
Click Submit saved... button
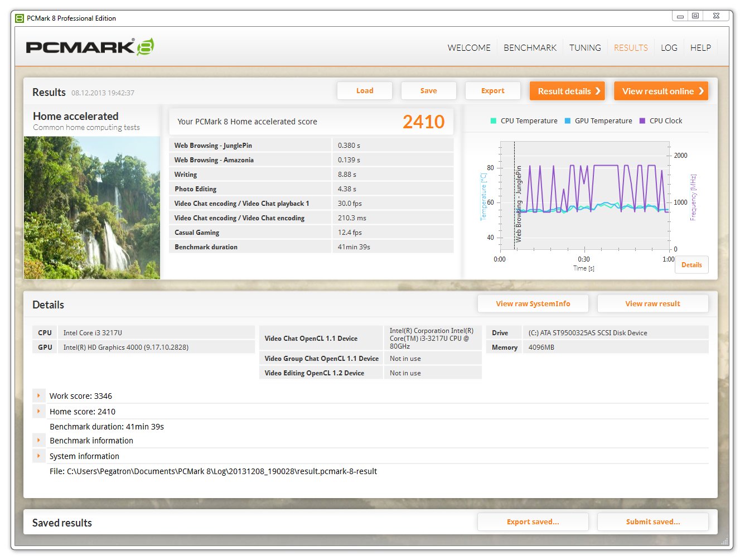point(653,522)
